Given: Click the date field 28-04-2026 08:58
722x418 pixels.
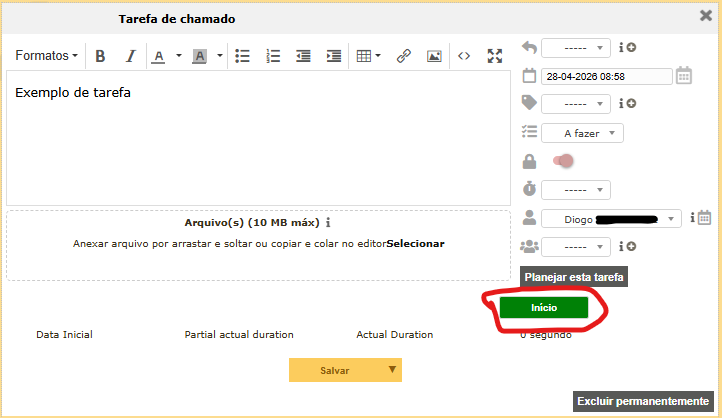Looking at the screenshot, I should [606, 76].
